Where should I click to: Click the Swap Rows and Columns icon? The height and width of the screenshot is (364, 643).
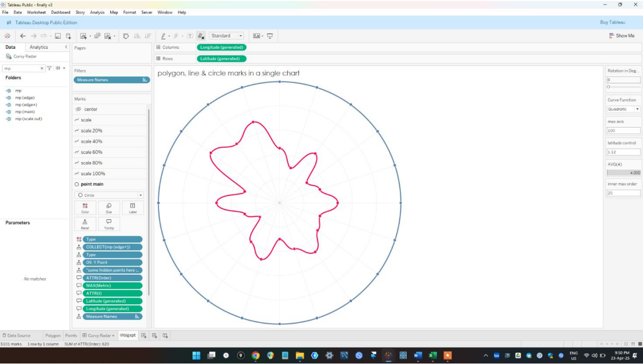coord(126,36)
